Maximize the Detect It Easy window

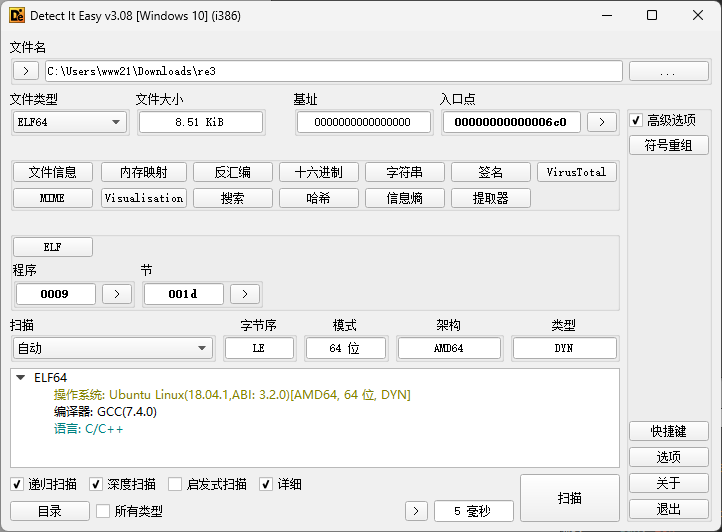(652, 15)
